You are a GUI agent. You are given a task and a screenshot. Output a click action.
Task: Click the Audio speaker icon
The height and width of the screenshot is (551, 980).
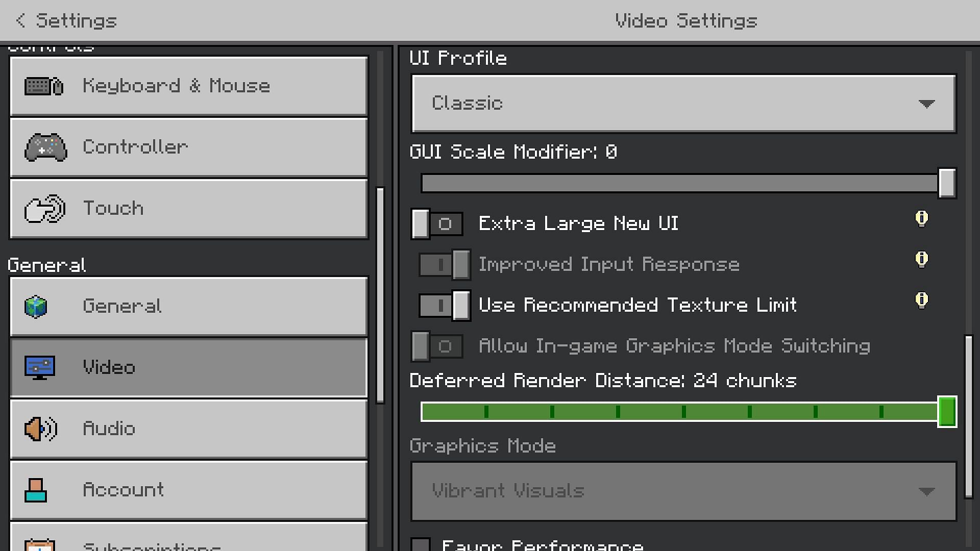tap(41, 429)
